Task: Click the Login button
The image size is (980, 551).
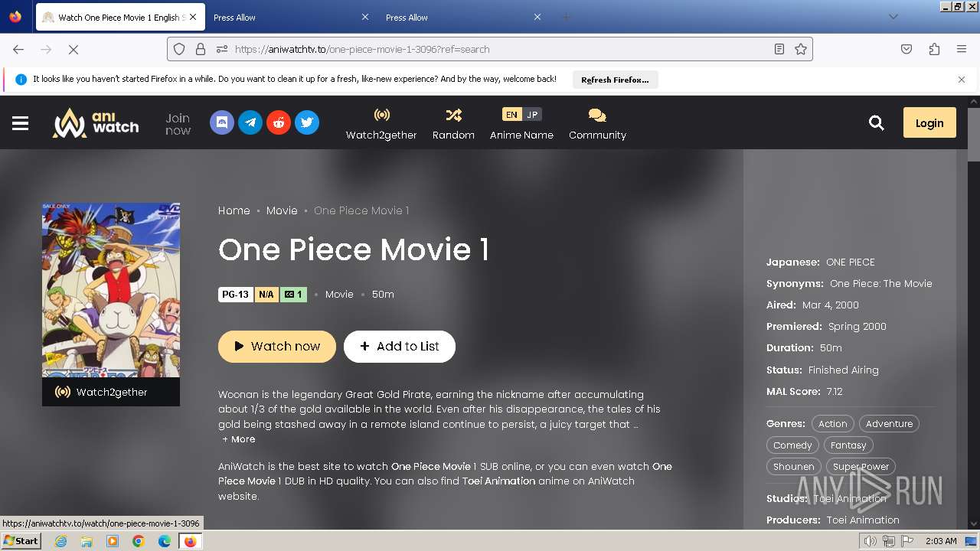Action: [x=929, y=122]
